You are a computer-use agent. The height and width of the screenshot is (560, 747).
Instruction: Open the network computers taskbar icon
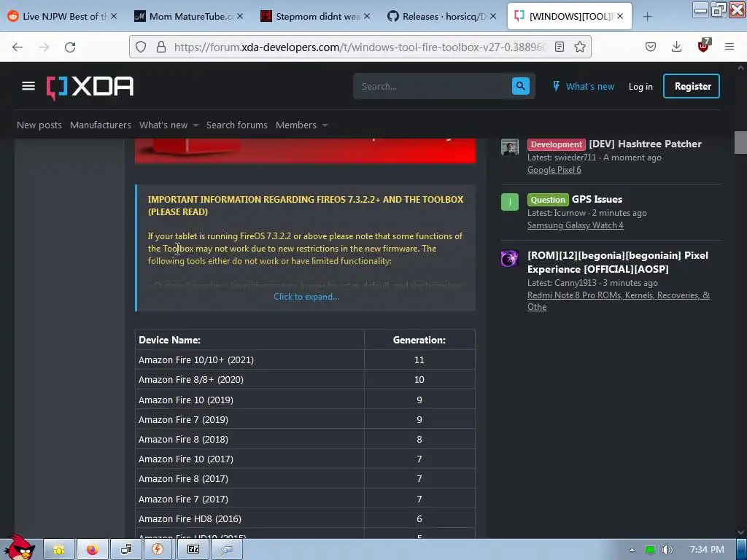125,550
